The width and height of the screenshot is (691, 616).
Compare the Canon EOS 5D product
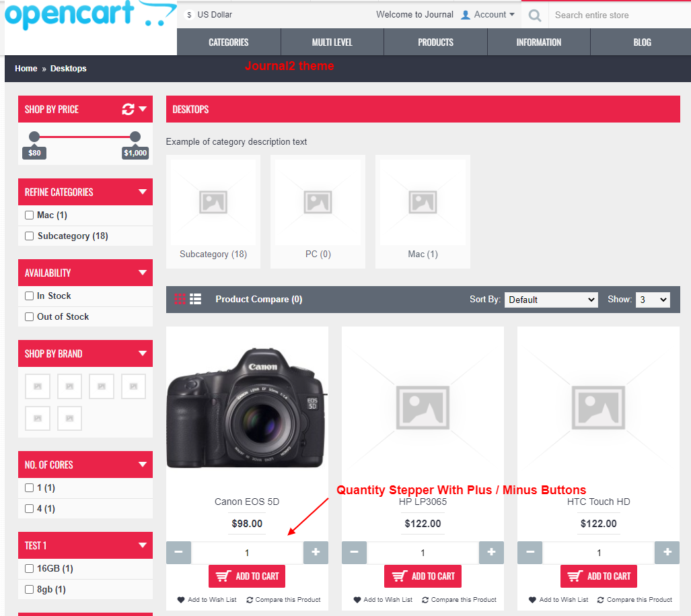pyautogui.click(x=283, y=600)
